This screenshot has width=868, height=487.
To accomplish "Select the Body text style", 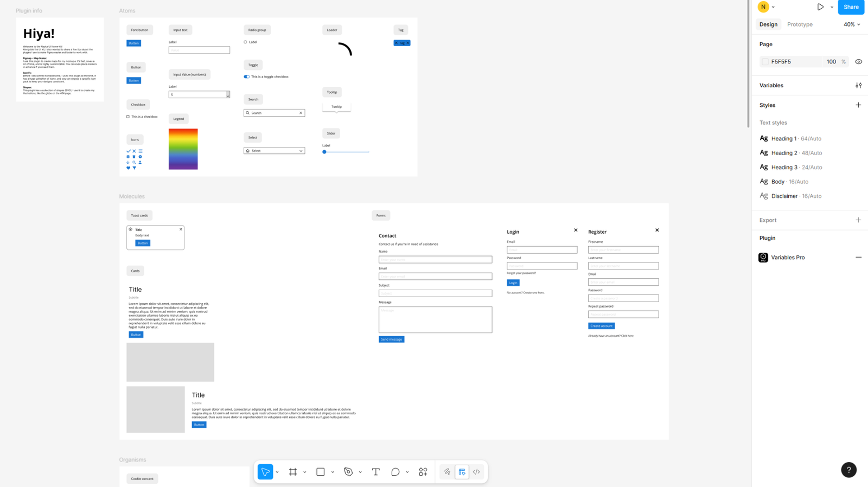I will 784,182.
